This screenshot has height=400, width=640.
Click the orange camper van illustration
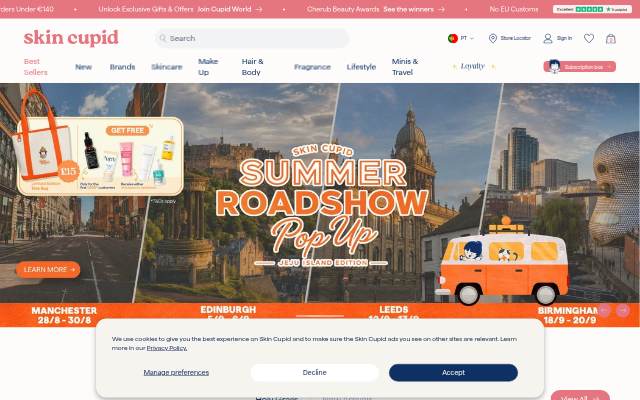pyautogui.click(x=502, y=261)
